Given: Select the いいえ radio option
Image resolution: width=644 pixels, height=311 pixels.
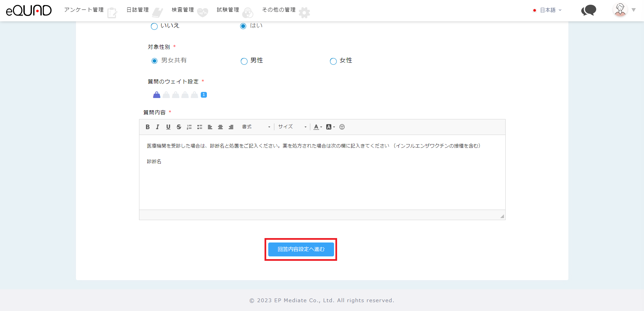Looking at the screenshot, I should coord(154,26).
